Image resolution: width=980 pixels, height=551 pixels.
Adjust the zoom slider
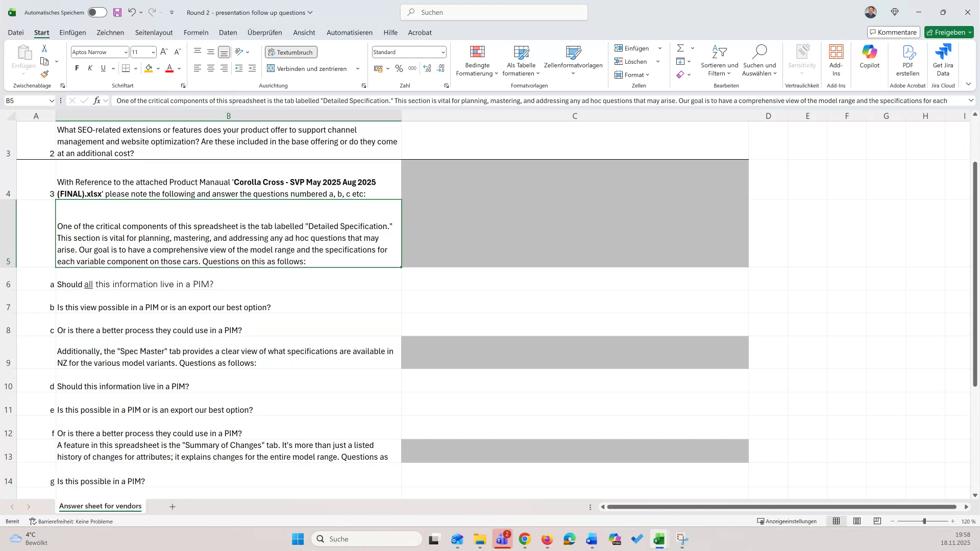(x=924, y=521)
